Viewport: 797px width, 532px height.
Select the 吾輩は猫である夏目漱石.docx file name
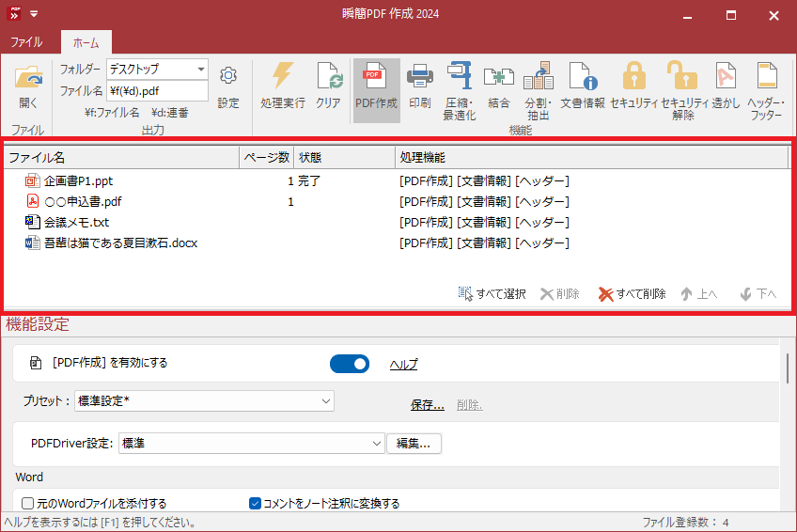[120, 243]
